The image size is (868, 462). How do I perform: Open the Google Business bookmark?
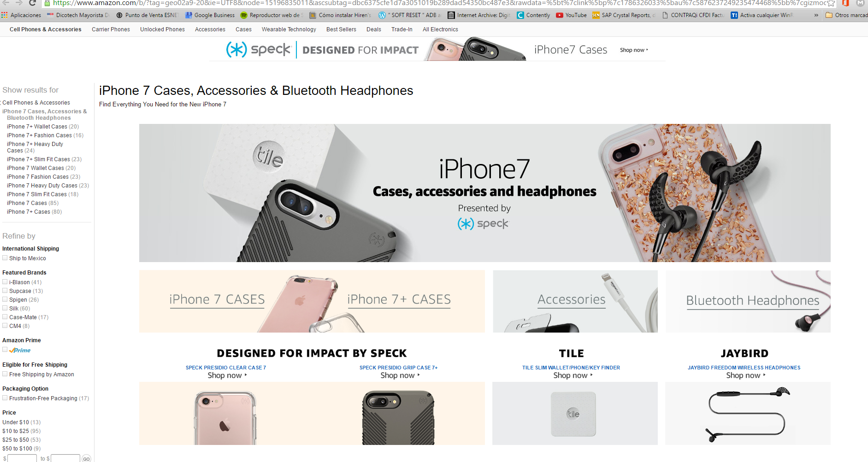click(210, 15)
